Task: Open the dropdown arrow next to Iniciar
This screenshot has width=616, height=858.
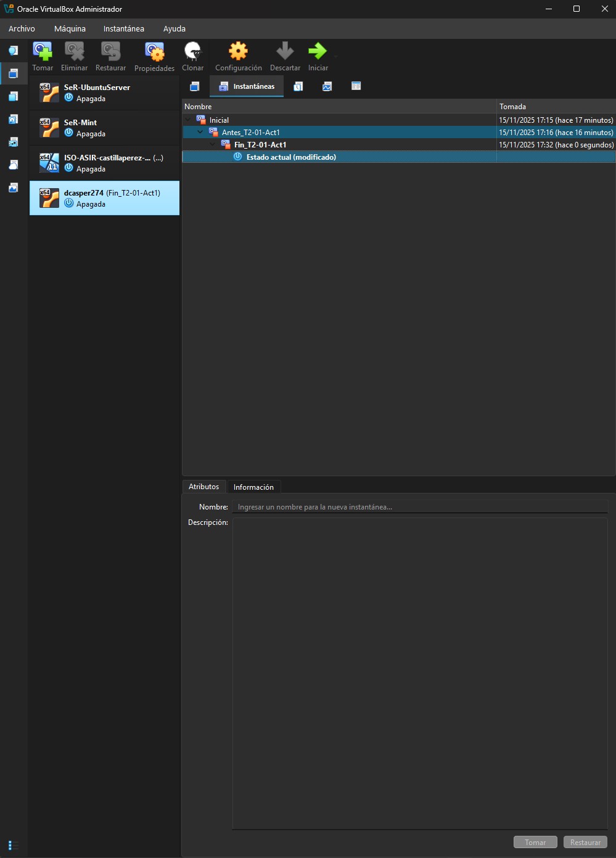Action: 335,56
